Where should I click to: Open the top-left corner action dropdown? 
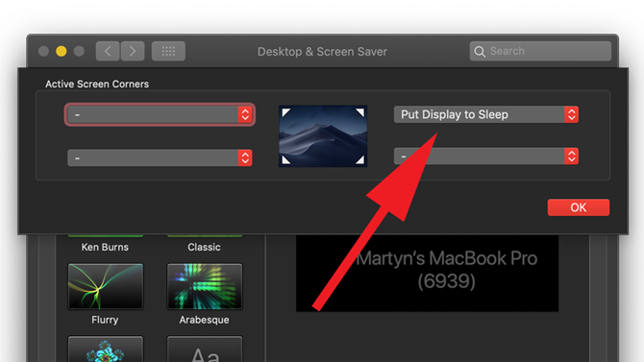[x=160, y=114]
